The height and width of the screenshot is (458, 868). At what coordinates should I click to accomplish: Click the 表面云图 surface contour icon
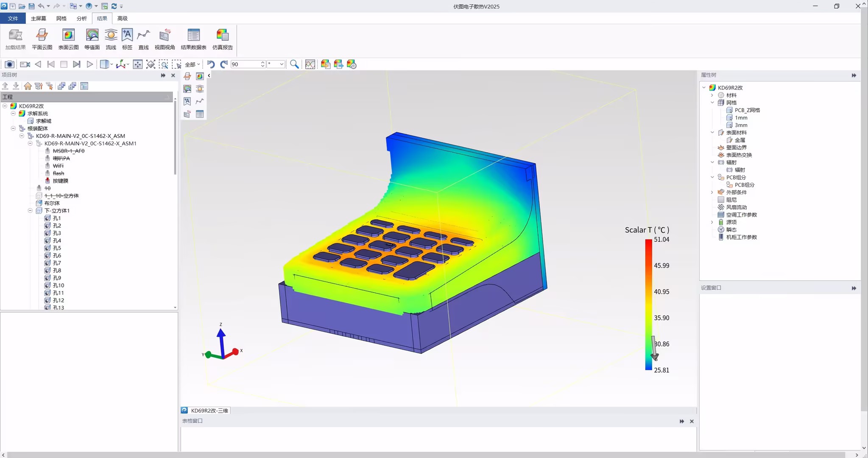coord(68,39)
